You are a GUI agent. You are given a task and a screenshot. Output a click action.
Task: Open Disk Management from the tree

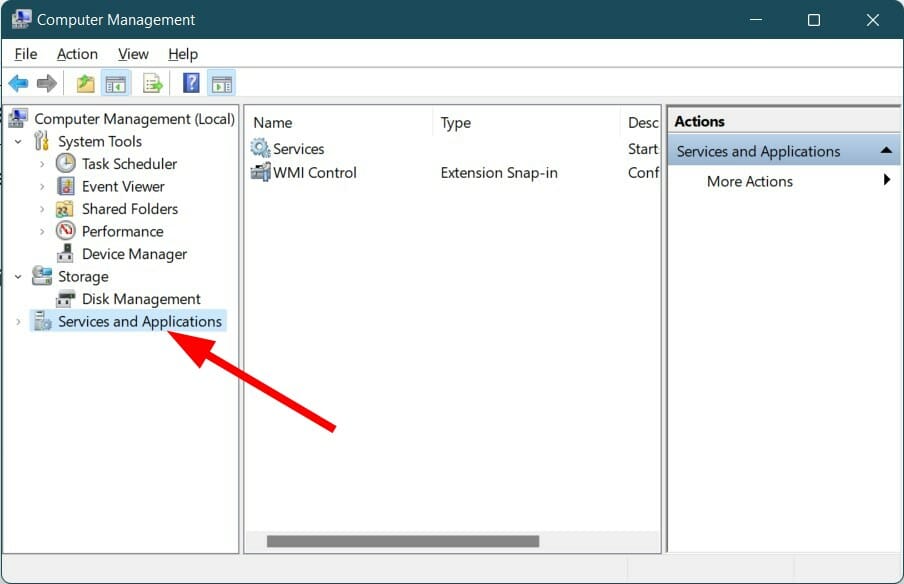pyautogui.click(x=140, y=298)
